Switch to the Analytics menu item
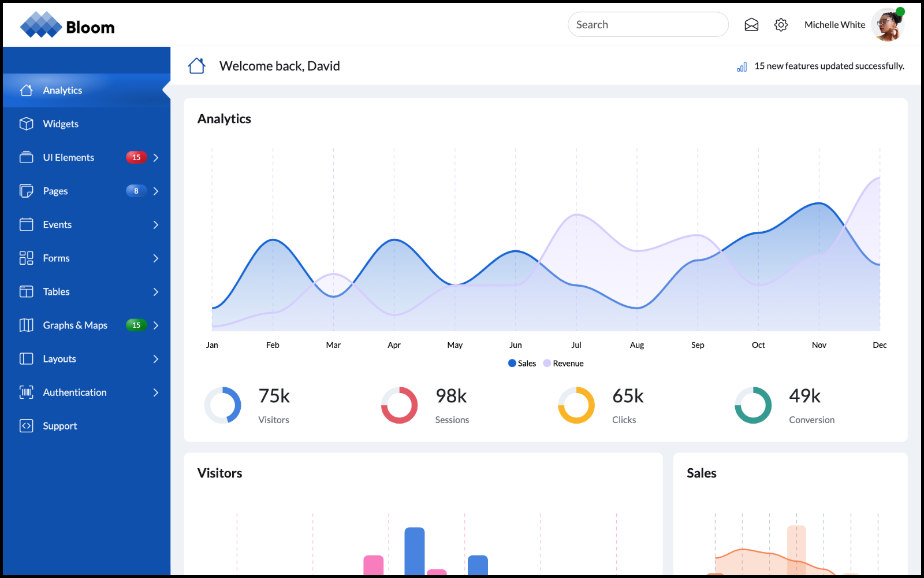Screen dimensions: 924x578 pos(63,90)
